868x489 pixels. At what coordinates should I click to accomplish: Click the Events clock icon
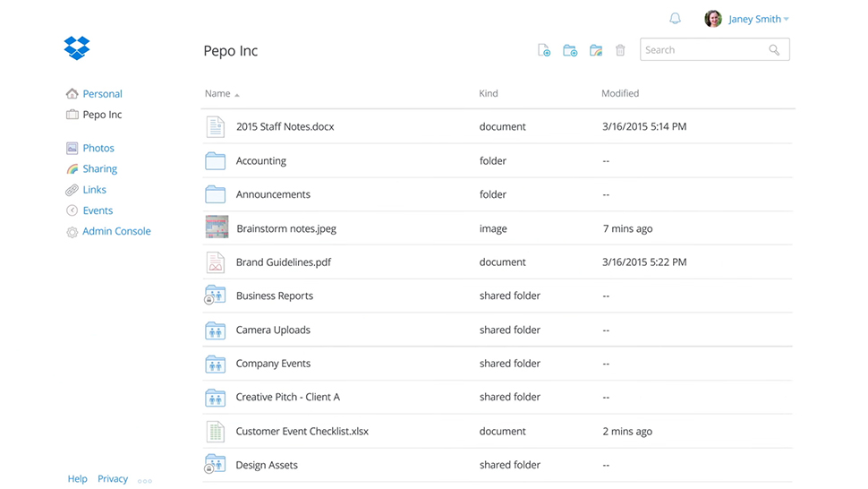[x=72, y=210]
